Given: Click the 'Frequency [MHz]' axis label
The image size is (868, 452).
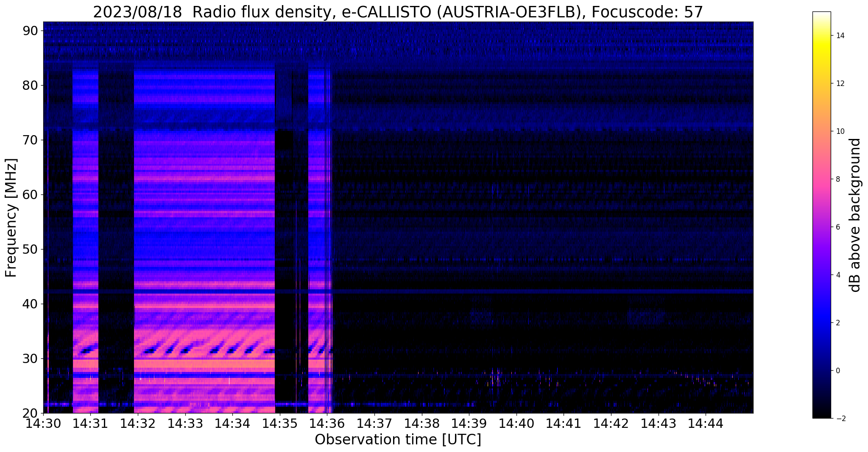Looking at the screenshot, I should pos(11,218).
